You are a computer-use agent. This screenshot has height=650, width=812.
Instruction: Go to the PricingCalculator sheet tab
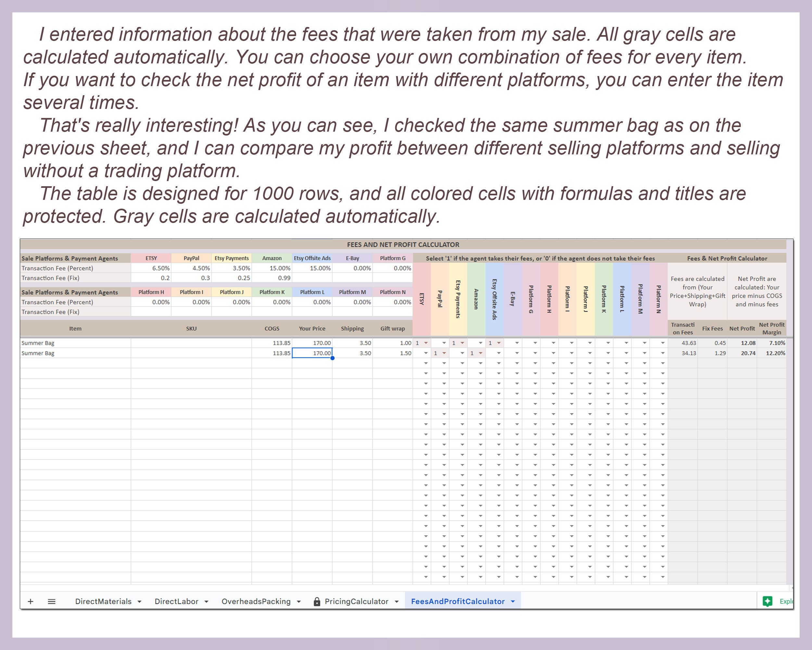(x=356, y=601)
